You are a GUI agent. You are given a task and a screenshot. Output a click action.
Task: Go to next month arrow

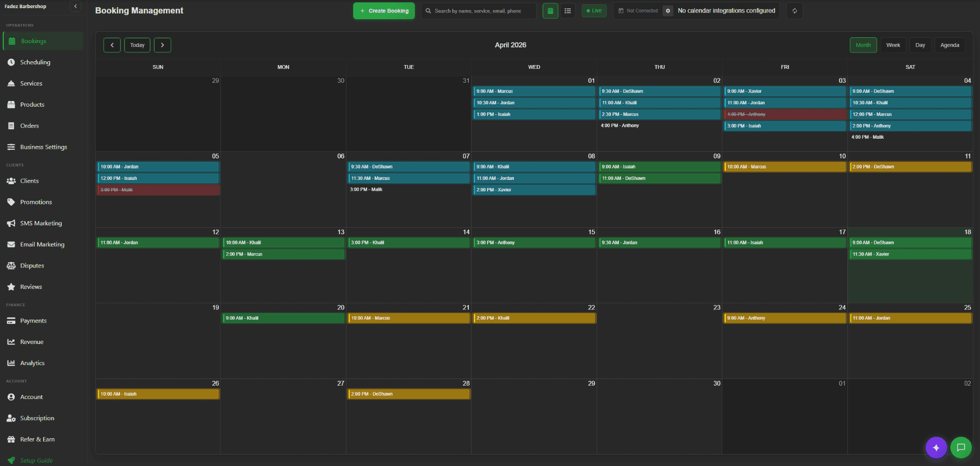click(x=163, y=45)
